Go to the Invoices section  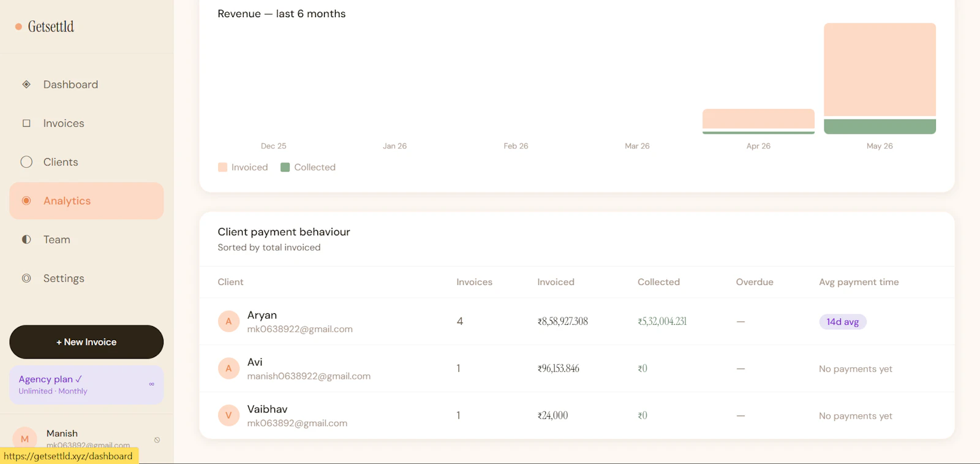86,123
